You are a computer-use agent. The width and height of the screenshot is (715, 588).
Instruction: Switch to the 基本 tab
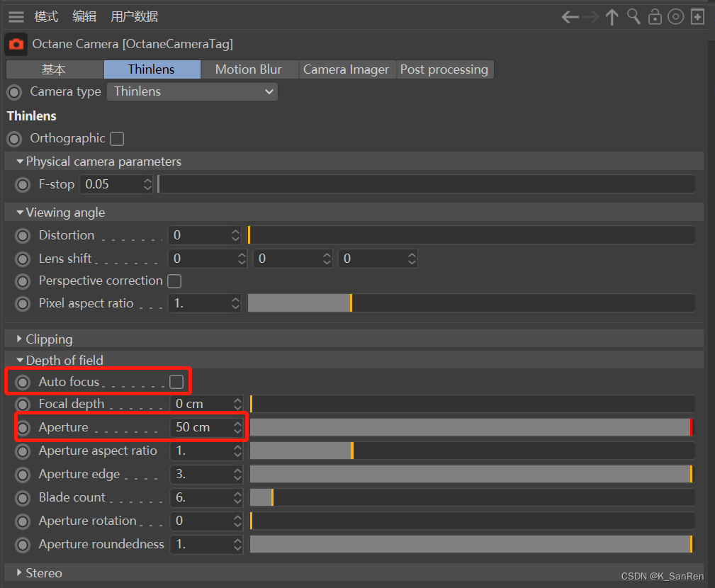(55, 69)
